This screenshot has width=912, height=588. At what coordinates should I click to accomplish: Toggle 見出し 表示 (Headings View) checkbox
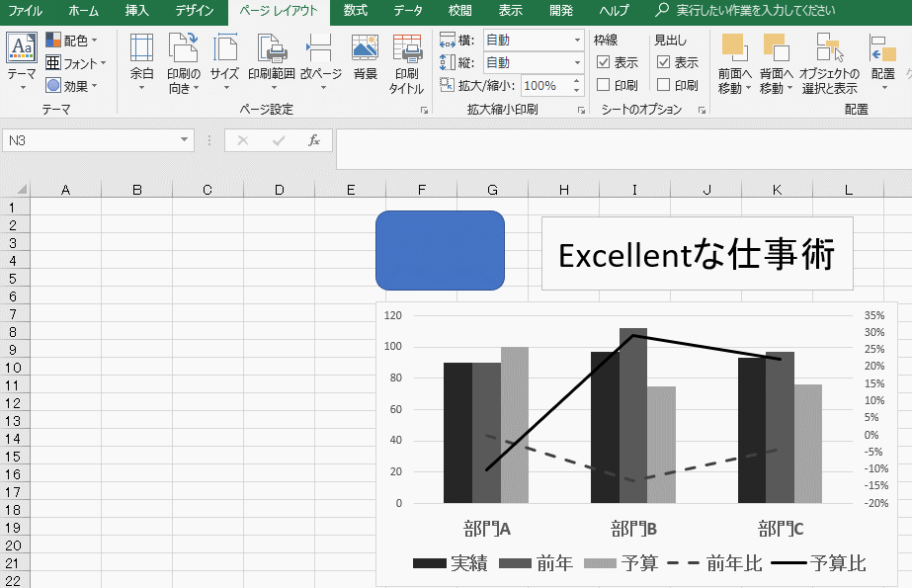664,62
